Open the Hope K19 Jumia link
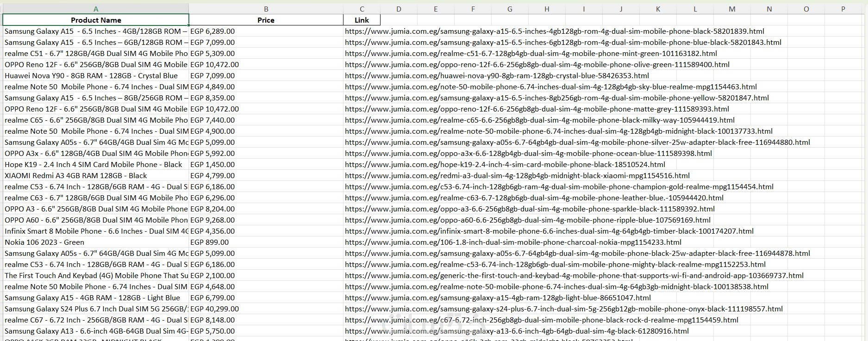The height and width of the screenshot is (341, 868). (x=505, y=164)
